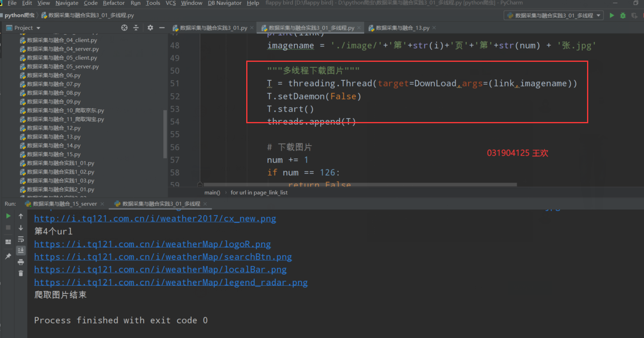Image resolution: width=644 pixels, height=338 pixels.
Task: Hide the Project tool window
Action: click(x=162, y=28)
